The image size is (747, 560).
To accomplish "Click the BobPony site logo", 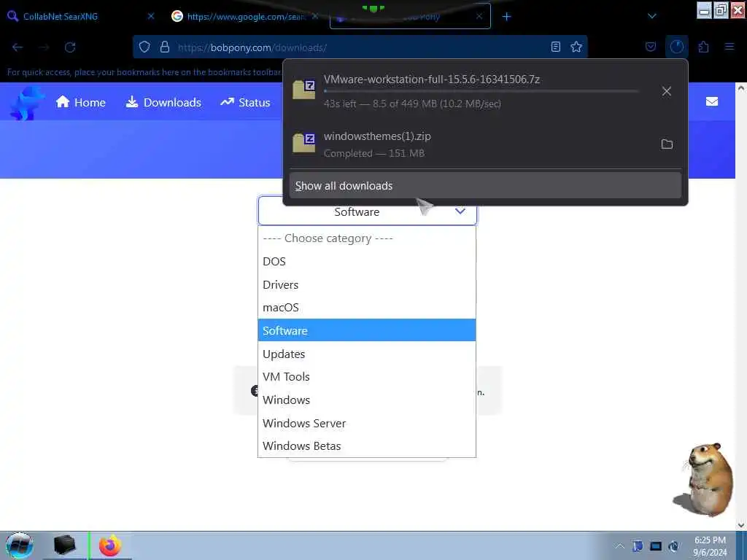I will 26,102.
